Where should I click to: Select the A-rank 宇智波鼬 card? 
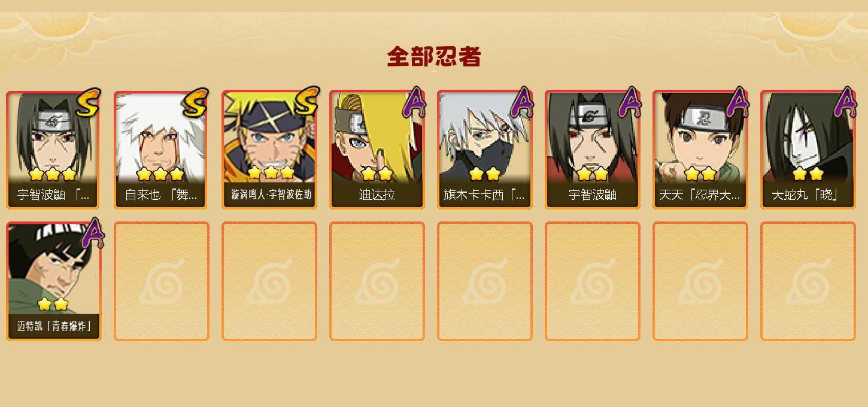pos(593,150)
